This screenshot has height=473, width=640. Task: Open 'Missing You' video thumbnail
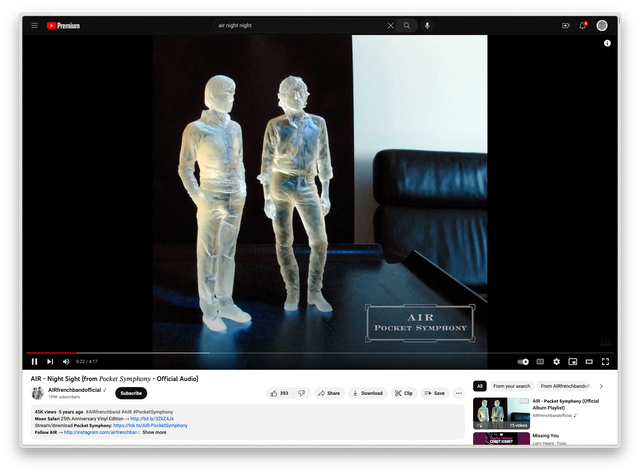(x=502, y=439)
